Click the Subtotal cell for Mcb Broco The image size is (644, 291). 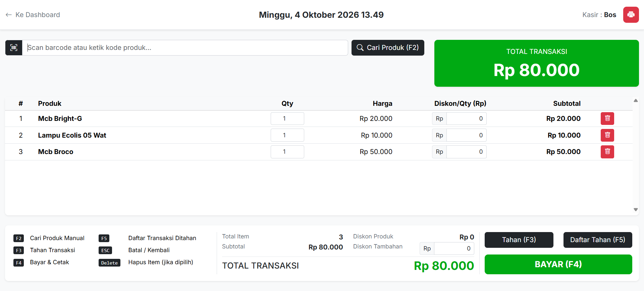click(x=563, y=152)
